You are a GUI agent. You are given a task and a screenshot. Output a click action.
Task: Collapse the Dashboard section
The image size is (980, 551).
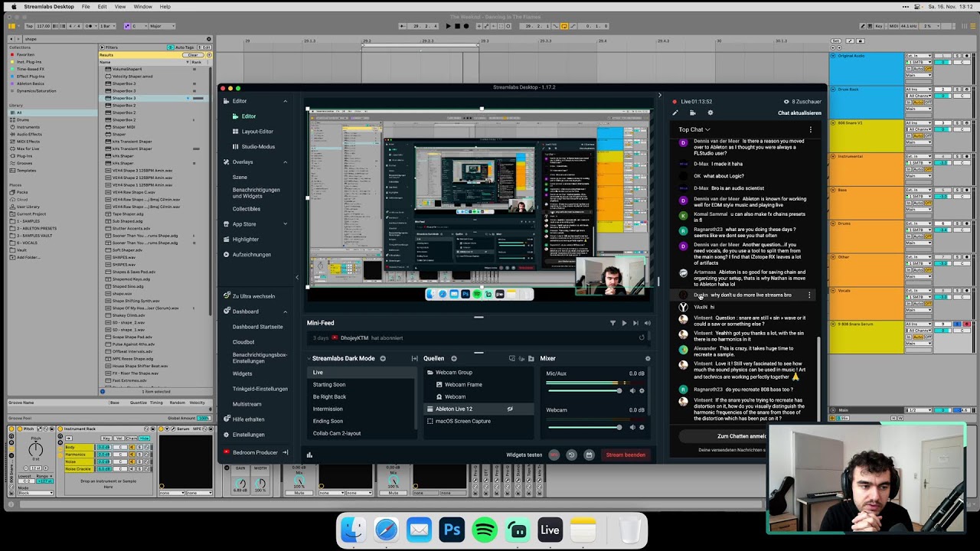click(x=285, y=311)
